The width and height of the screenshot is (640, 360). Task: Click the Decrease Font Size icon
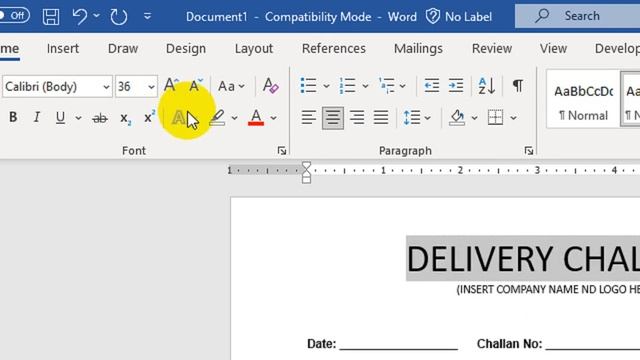(x=196, y=85)
